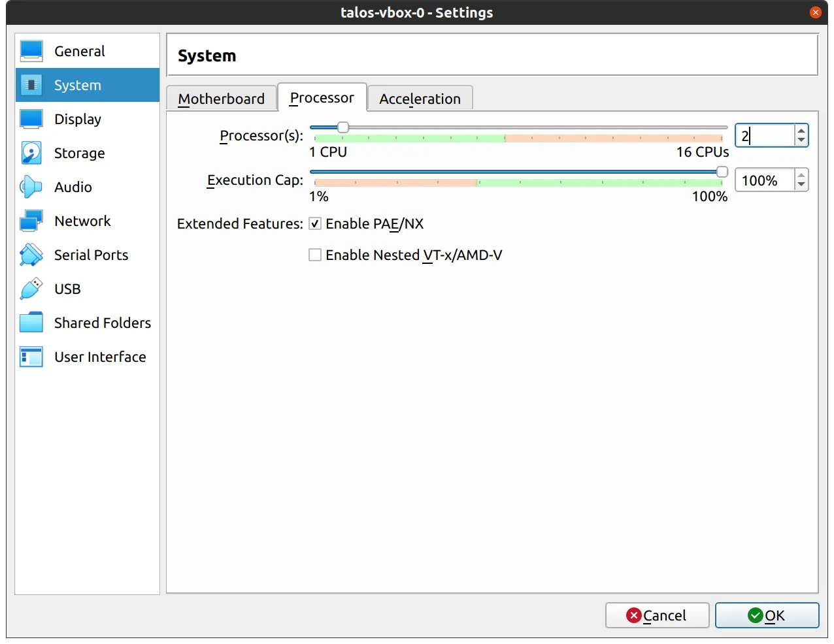Open the General settings icon
834x644 pixels.
pyautogui.click(x=31, y=51)
